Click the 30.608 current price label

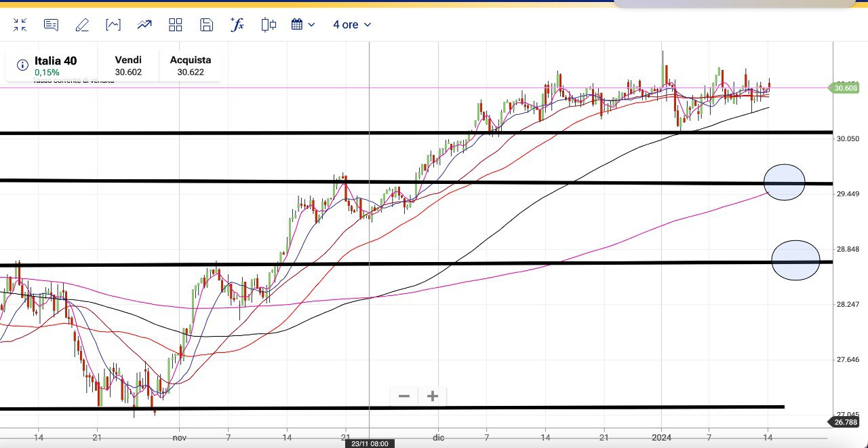click(845, 88)
